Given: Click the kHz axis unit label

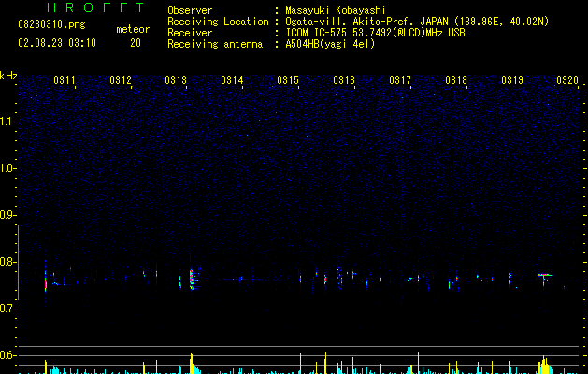Looking at the screenshot, I should tap(8, 76).
